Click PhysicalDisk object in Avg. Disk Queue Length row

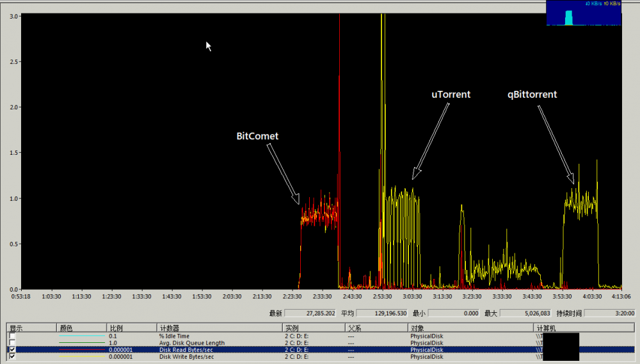[426, 343]
